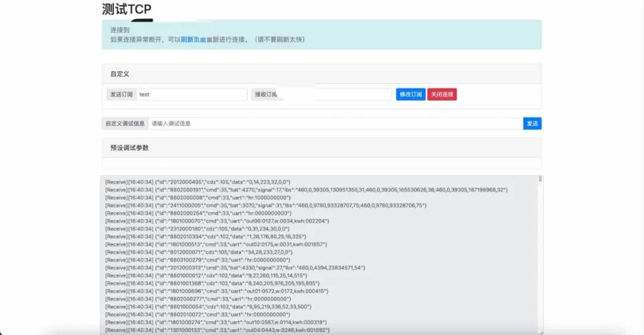Click the 自定义调试信息 label addon
The height and width of the screenshot is (335, 644).
(125, 123)
